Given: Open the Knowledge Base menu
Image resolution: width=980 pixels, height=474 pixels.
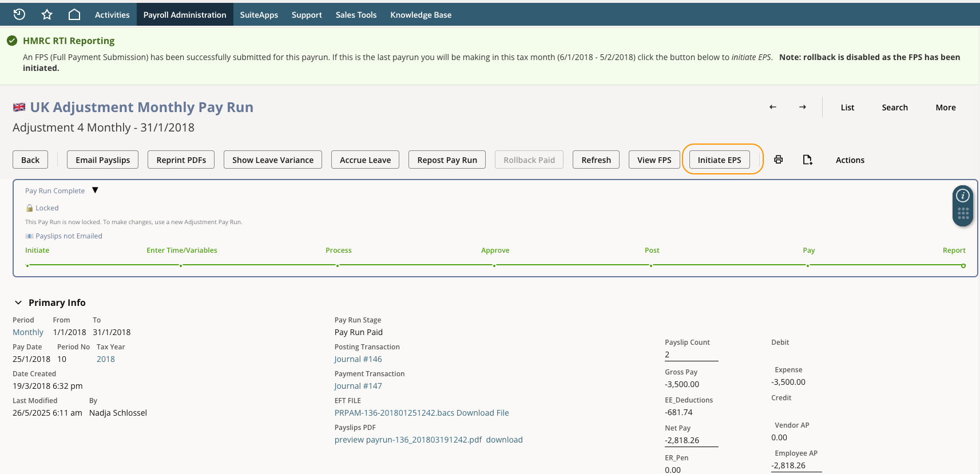Looking at the screenshot, I should (421, 15).
